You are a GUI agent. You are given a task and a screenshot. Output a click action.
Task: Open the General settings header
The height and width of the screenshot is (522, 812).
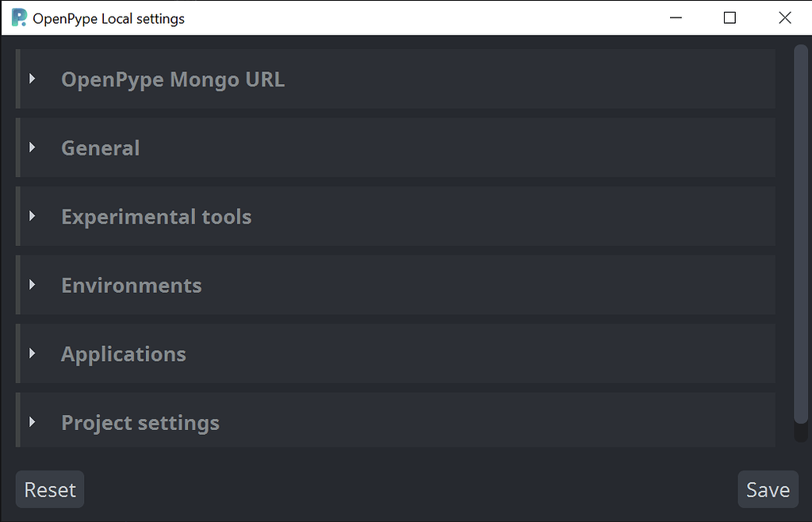tap(100, 148)
